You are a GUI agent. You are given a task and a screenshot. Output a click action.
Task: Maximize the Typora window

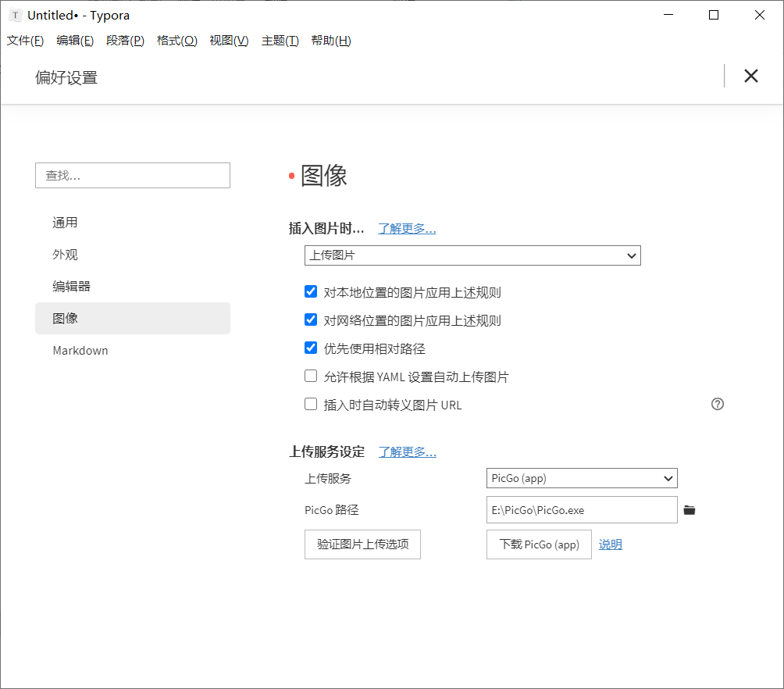(714, 15)
